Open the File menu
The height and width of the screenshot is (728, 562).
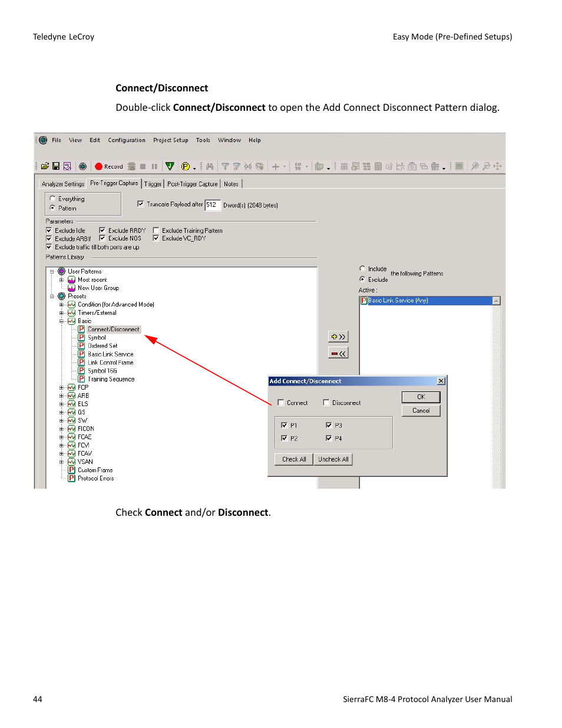pyautogui.click(x=57, y=140)
